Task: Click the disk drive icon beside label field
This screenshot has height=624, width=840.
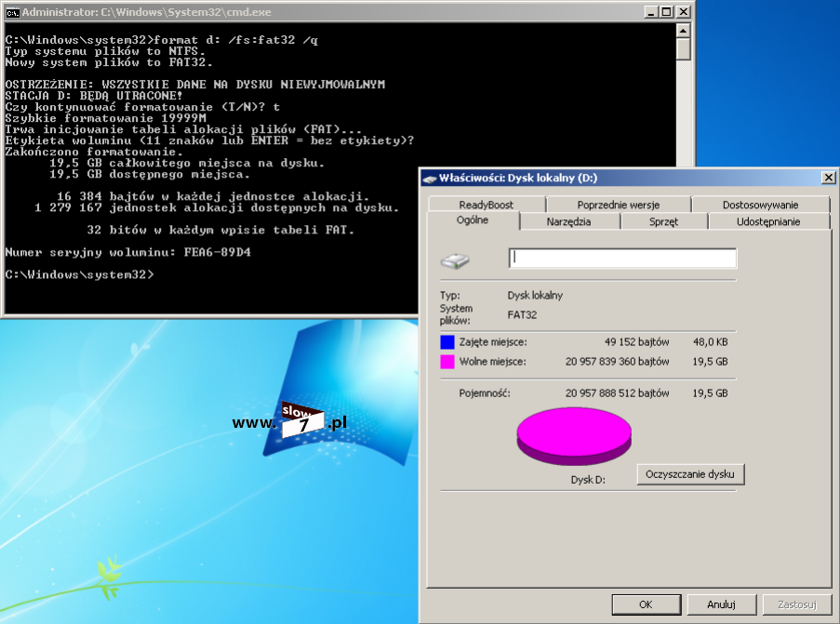Action: pos(455,260)
